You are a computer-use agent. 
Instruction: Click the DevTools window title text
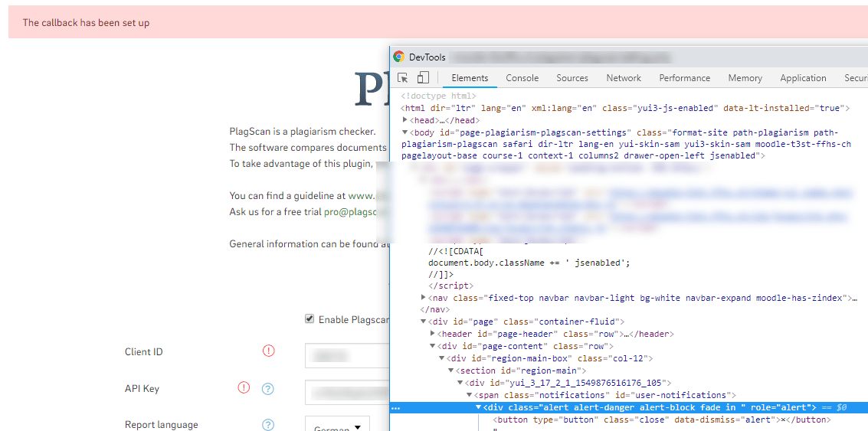pos(427,57)
